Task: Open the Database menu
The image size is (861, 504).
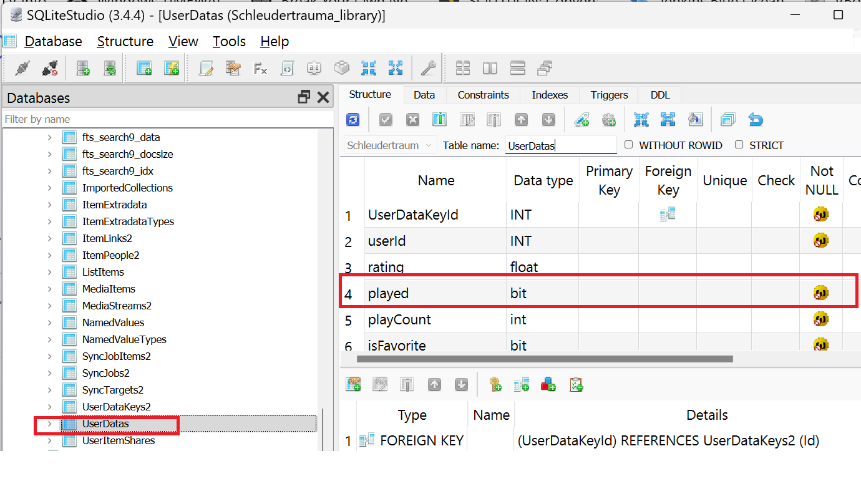Action: 54,41
